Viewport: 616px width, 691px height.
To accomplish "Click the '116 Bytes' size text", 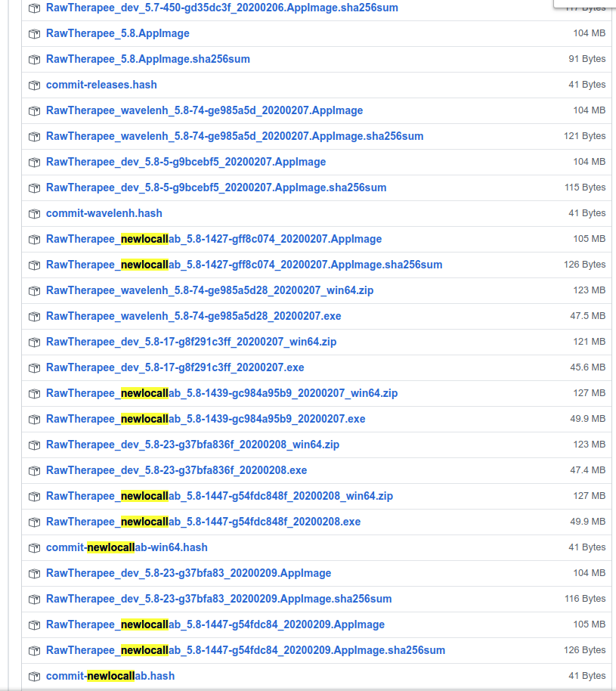I will tap(585, 599).
